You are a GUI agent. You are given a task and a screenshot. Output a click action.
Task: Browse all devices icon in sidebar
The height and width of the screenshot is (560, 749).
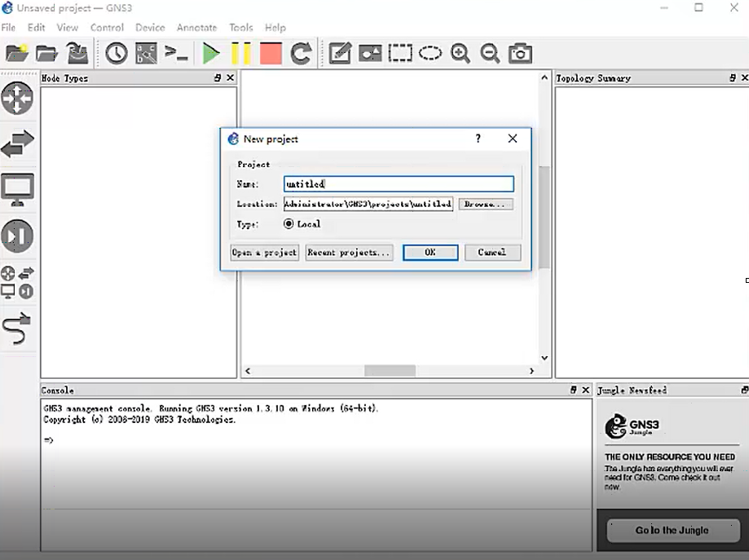(17, 282)
